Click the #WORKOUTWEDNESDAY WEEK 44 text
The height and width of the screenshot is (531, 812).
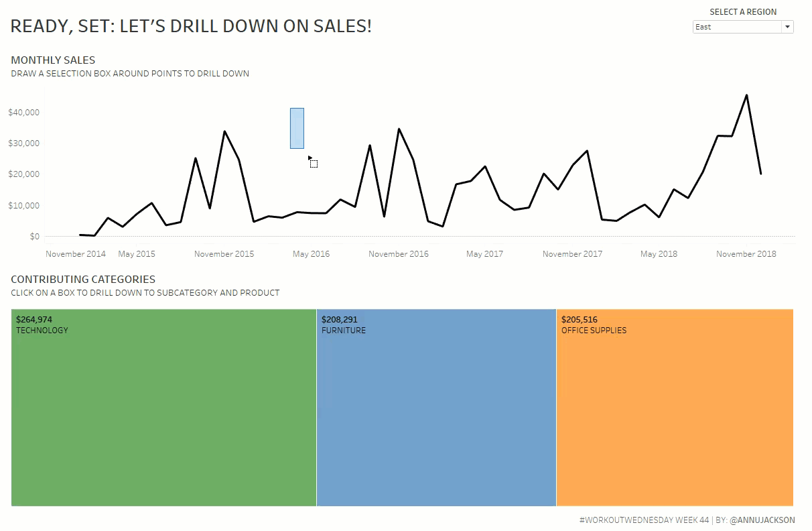pos(644,520)
